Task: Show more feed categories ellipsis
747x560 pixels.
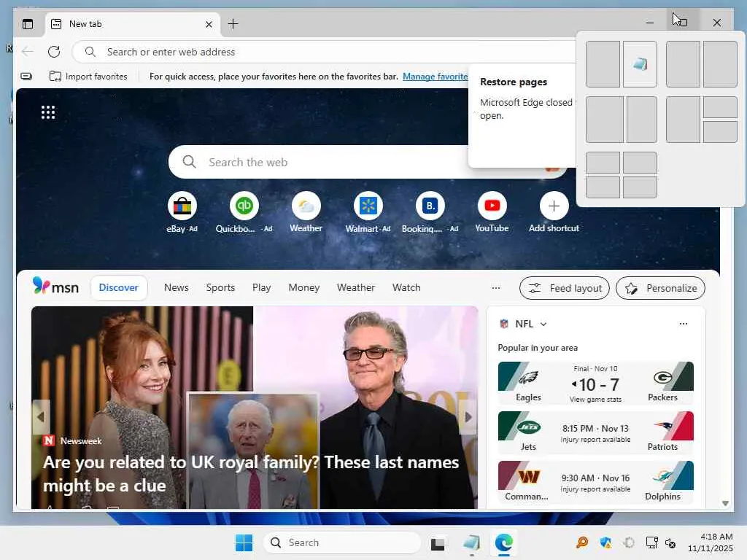Action: click(x=496, y=287)
